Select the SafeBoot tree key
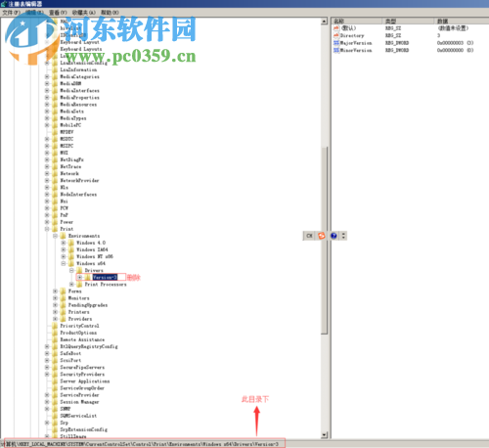 (70, 353)
